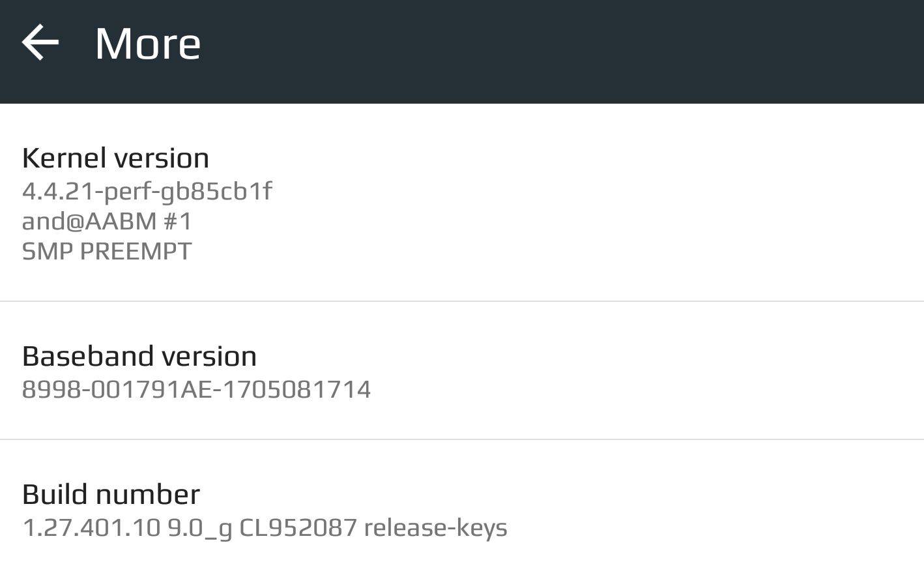Click the "More" header title
This screenshot has height=575, width=924.
[148, 44]
